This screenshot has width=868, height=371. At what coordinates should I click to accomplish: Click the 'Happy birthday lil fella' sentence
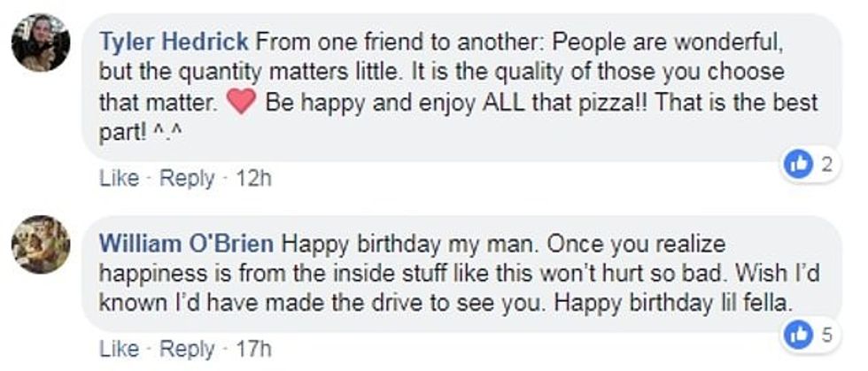point(672,302)
